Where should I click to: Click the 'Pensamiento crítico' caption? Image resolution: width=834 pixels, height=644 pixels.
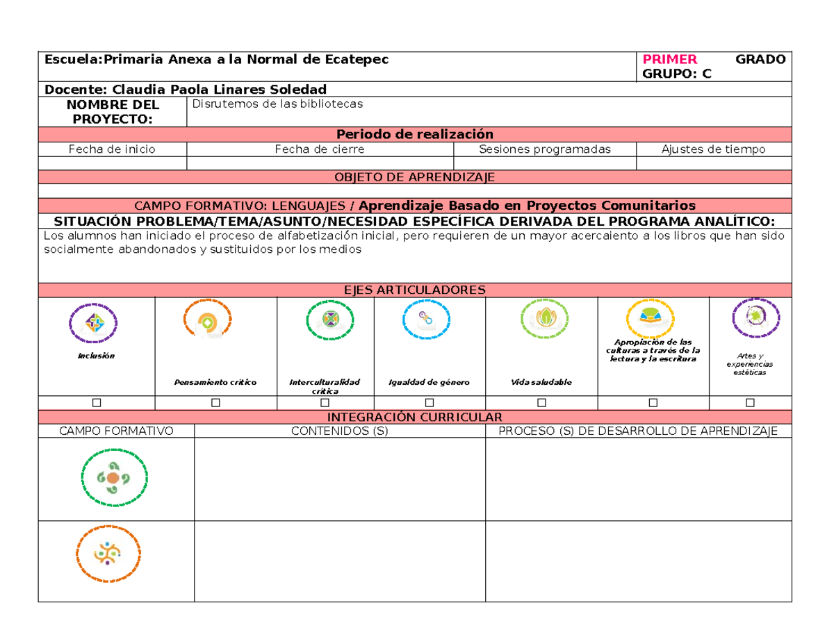(x=215, y=382)
